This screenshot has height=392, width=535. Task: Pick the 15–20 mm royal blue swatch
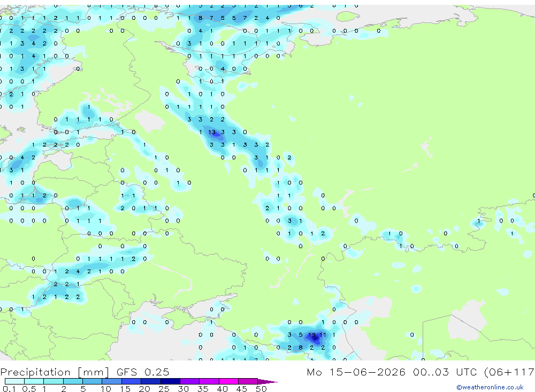[131, 381]
